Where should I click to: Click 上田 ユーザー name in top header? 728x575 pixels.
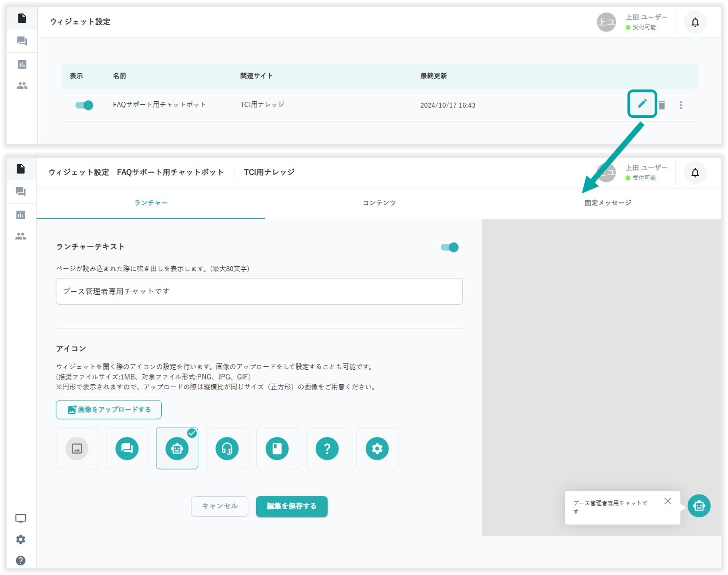coord(647,17)
